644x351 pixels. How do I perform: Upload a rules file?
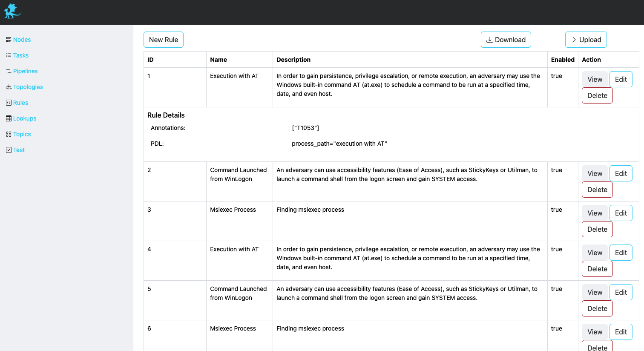(586, 40)
